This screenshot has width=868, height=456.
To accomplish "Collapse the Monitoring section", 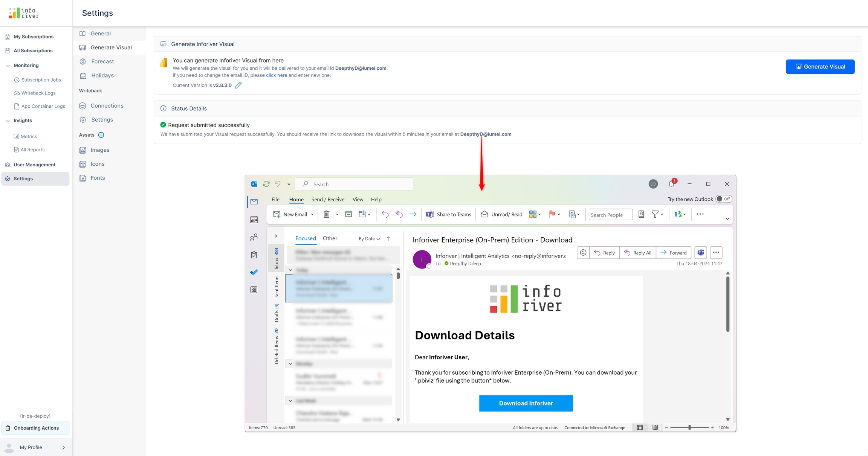I will pyautogui.click(x=8, y=66).
